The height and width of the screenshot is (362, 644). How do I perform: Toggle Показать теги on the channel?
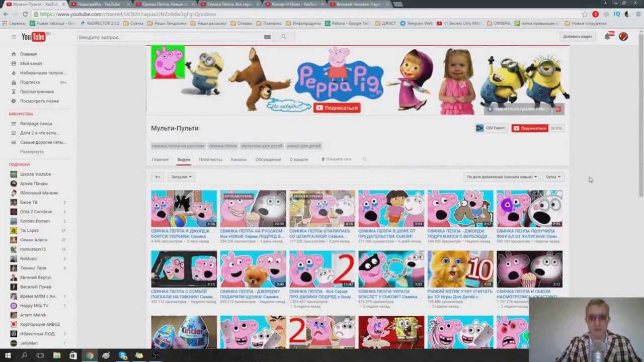pyautogui.click(x=336, y=159)
